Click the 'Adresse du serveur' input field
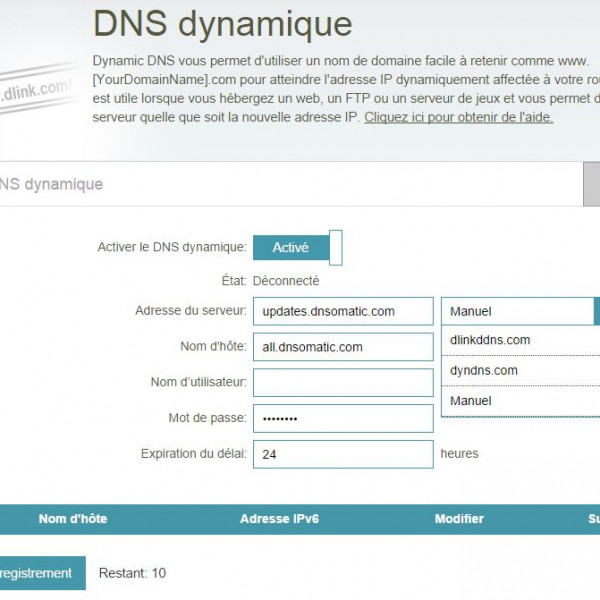 (x=342, y=311)
